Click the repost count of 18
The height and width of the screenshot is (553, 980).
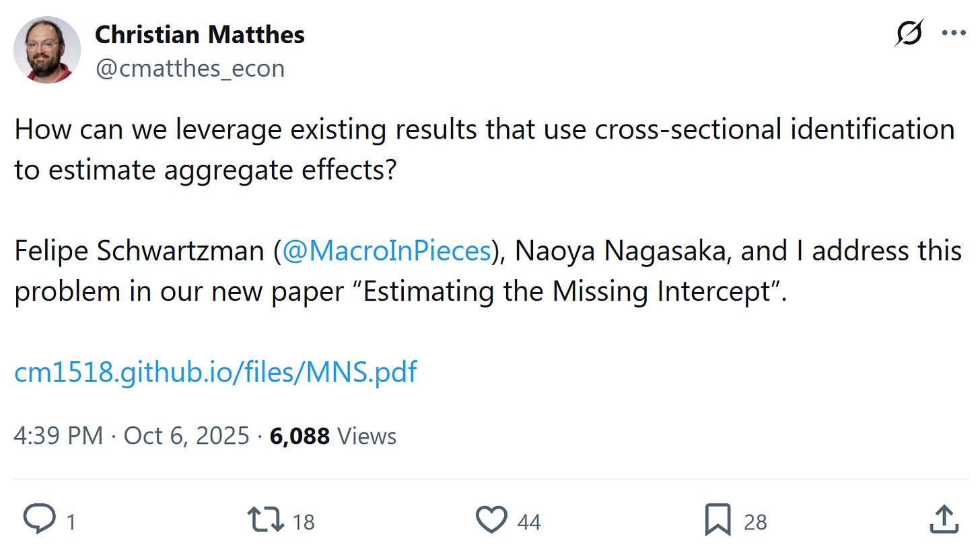tap(304, 522)
